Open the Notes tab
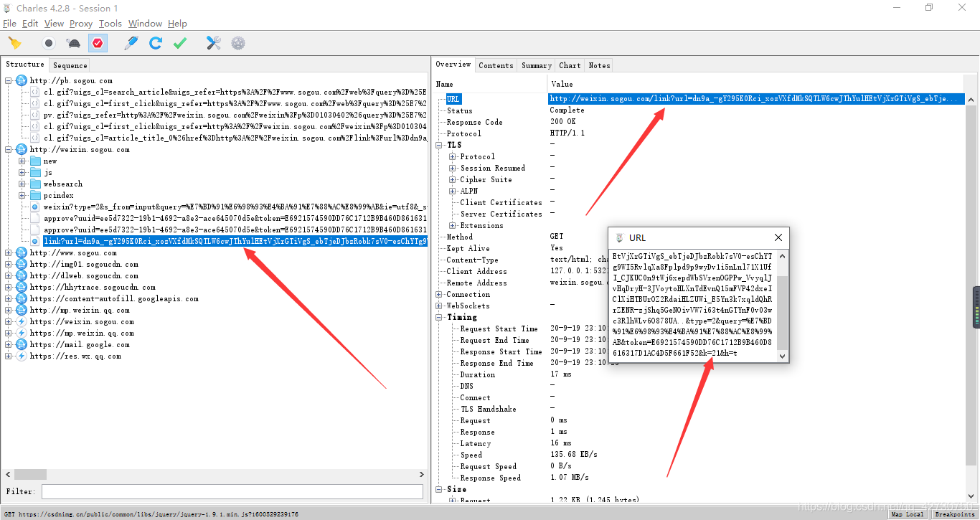The height and width of the screenshot is (520, 980). pyautogui.click(x=599, y=65)
